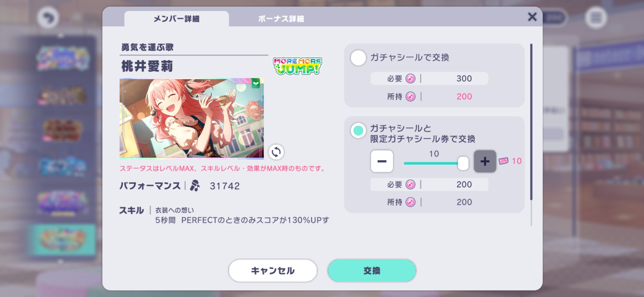Screen dimensions: 644x297
Task: Click the exchange options vertical scrollbar
Action: coord(531,135)
